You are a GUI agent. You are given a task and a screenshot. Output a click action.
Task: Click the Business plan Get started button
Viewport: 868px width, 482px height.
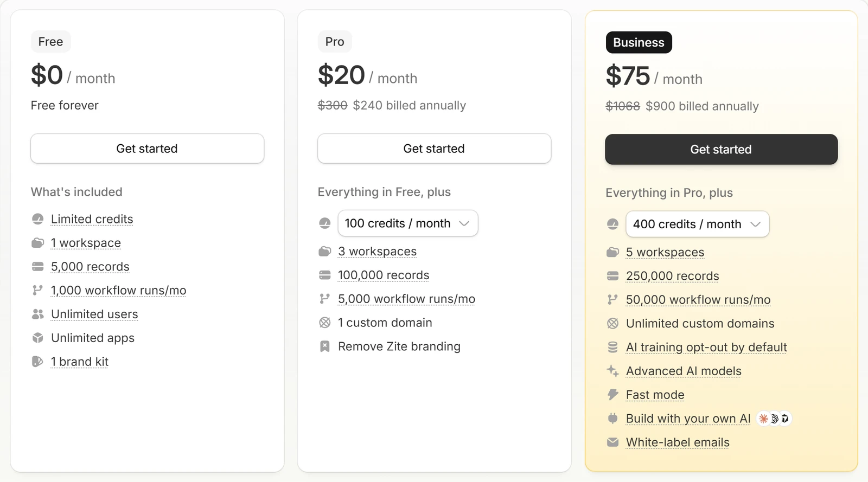point(721,149)
